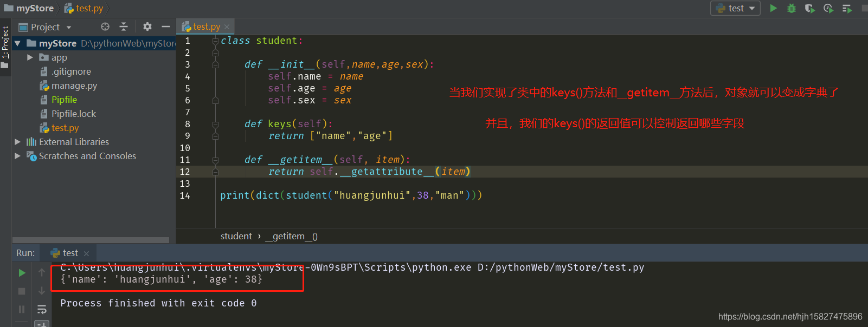Click the self.name = name line

(x=316, y=76)
